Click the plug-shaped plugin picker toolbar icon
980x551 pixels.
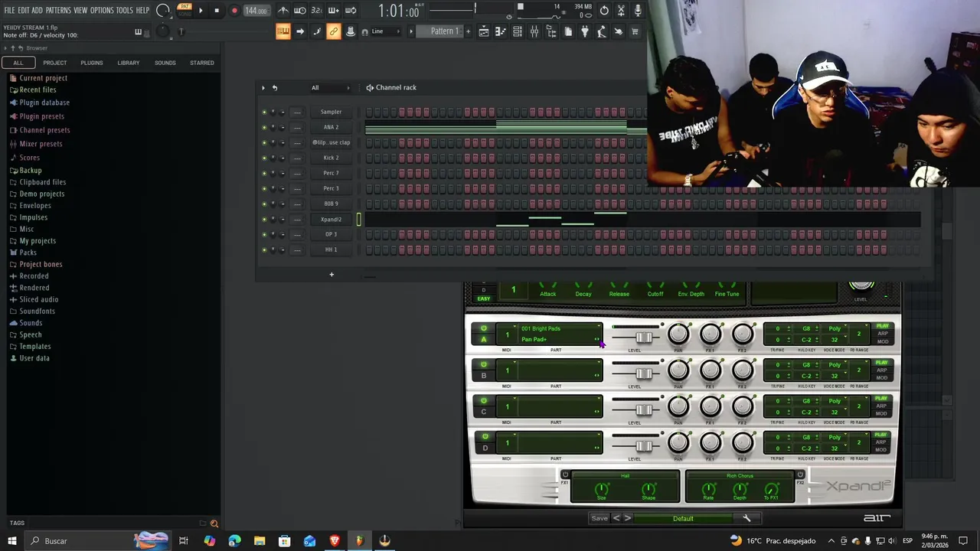(x=585, y=31)
